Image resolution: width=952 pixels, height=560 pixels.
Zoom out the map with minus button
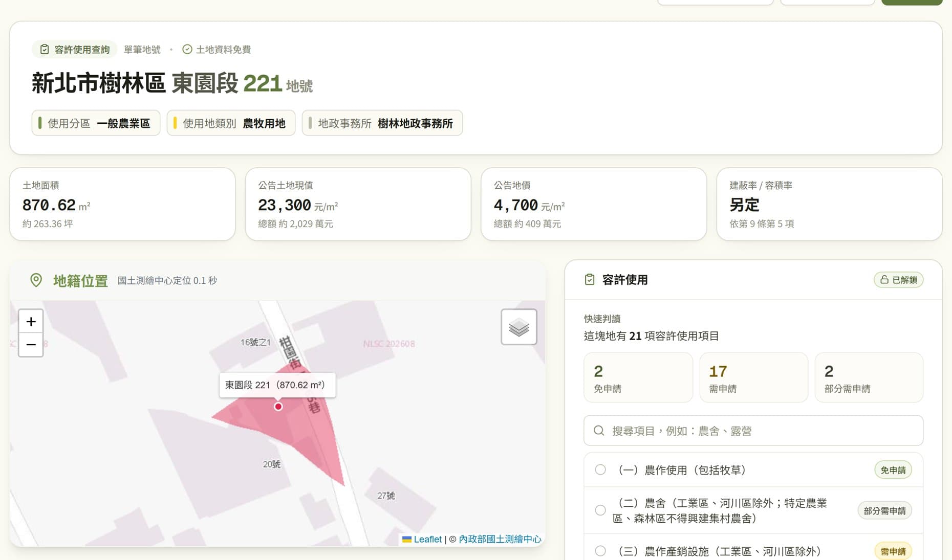[x=31, y=345]
